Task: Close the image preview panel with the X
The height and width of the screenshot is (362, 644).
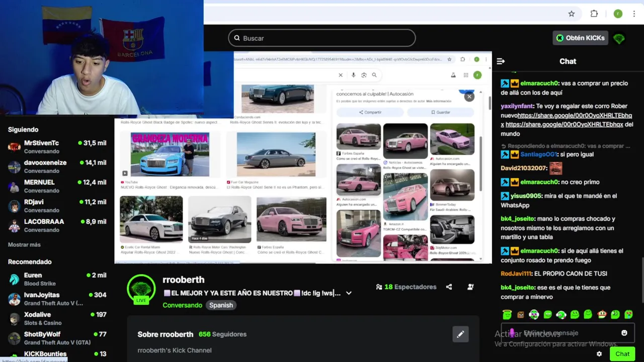Action: pyautogui.click(x=469, y=97)
